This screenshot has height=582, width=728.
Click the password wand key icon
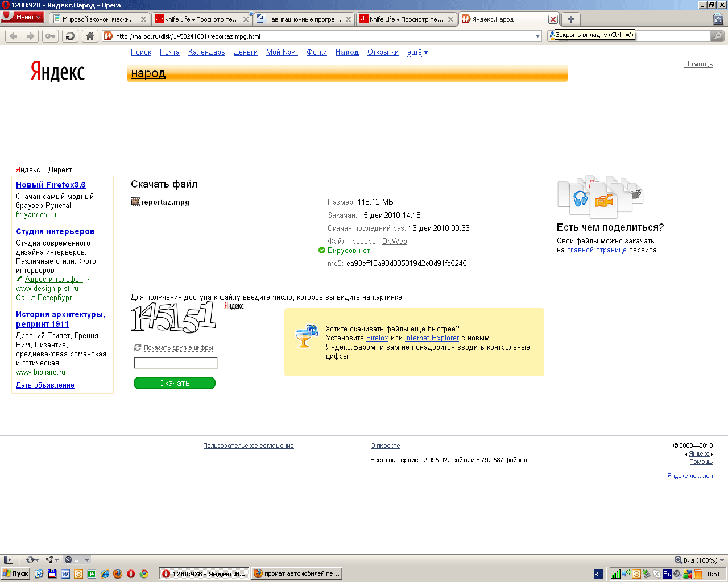tap(51, 36)
